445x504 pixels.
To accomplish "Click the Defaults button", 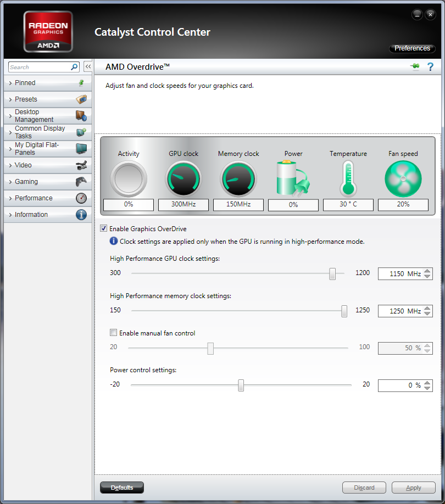I will [122, 488].
